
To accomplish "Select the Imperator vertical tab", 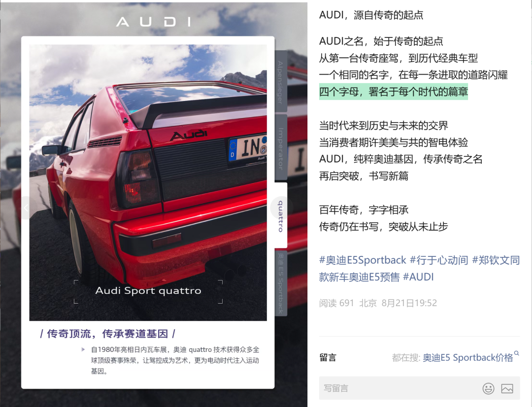I will 281,148.
